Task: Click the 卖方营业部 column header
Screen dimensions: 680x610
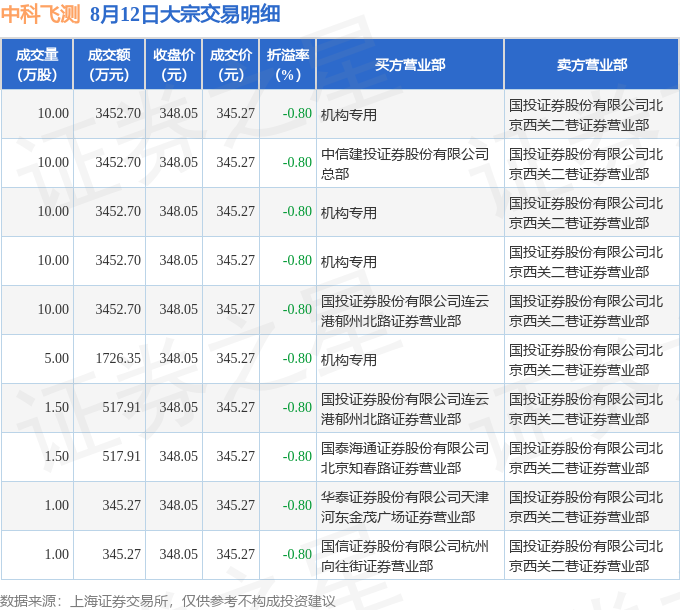Action: (x=592, y=65)
